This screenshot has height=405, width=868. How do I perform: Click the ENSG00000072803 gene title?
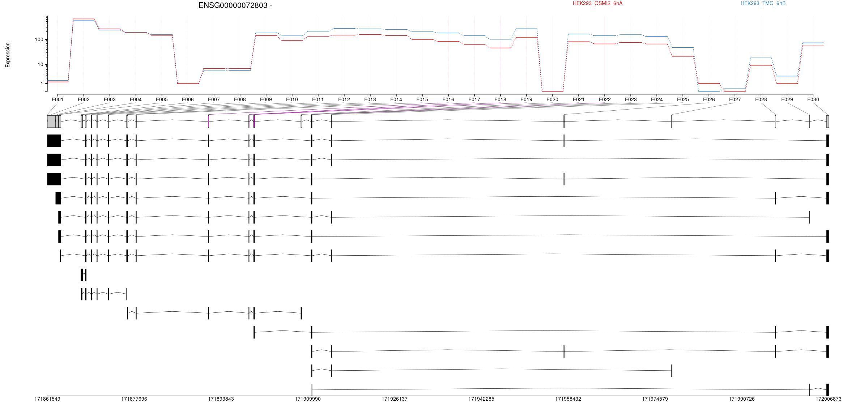click(235, 5)
